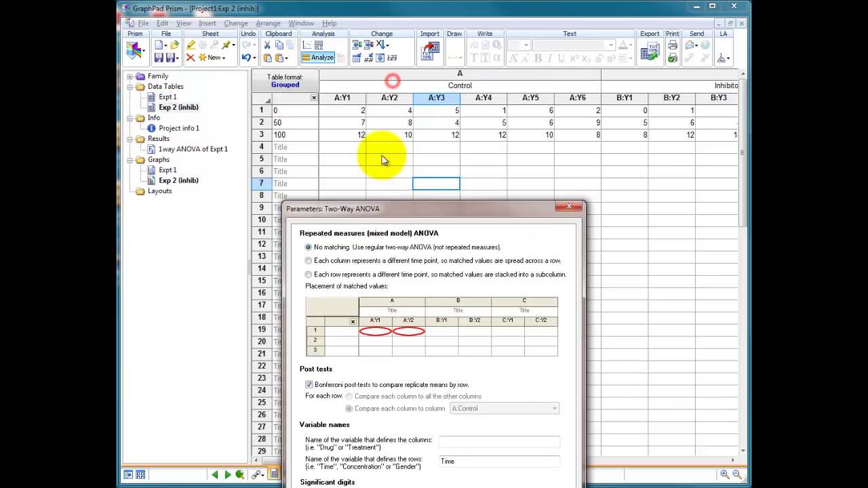Click the send by email envelope icon
Screen dimensions: 868x488
point(690,45)
